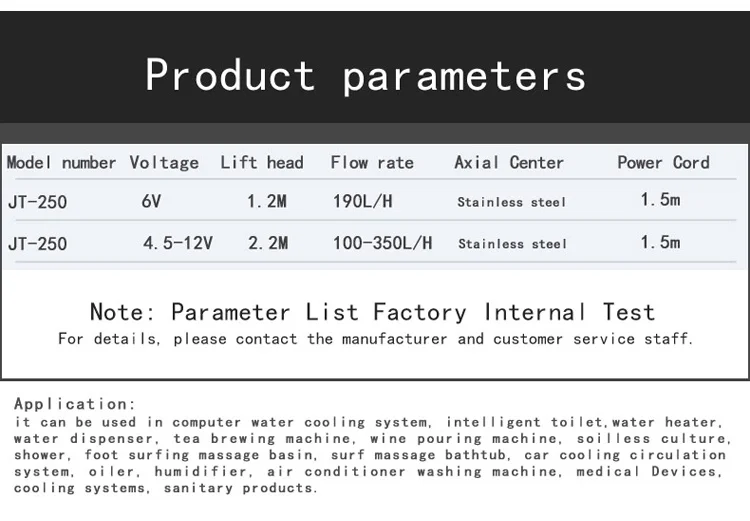Select the "Application:" heading

(76, 404)
